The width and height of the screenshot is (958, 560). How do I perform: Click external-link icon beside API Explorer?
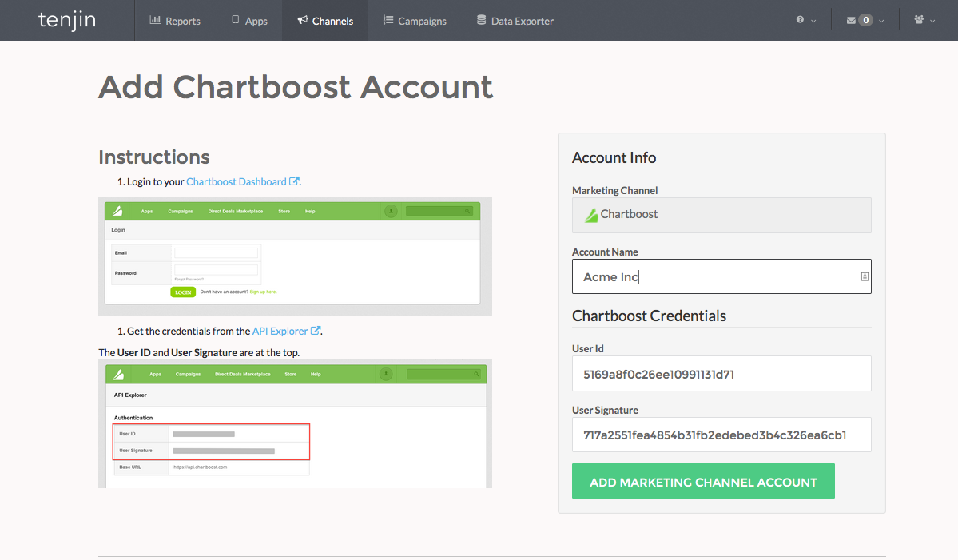click(x=316, y=330)
